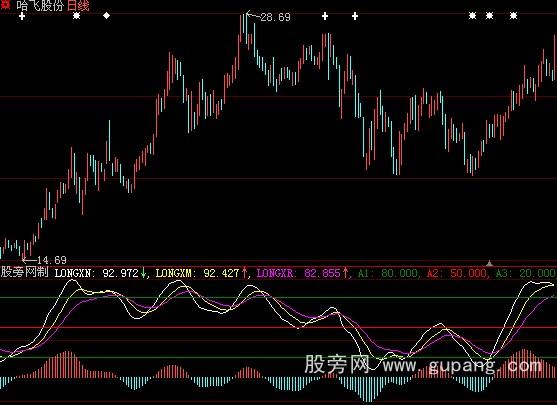Click the white diamond event marker
This screenshot has height=405, width=557.
pos(106,16)
